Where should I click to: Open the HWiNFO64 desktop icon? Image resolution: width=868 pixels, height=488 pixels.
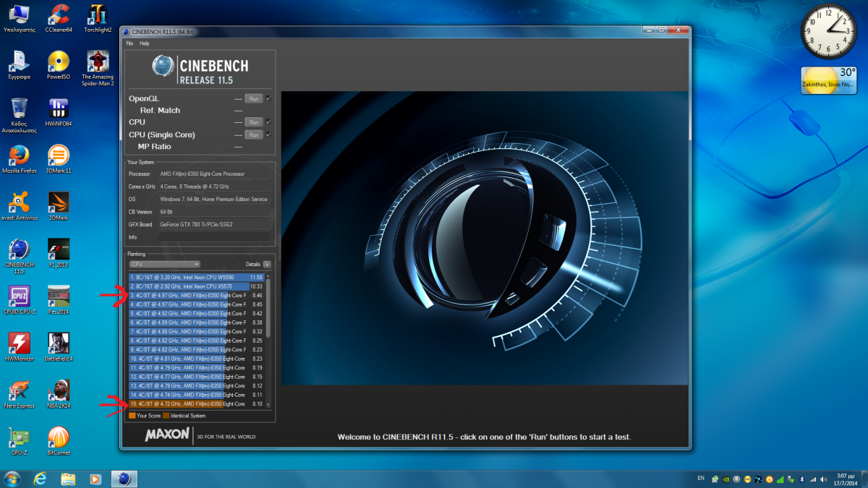[59, 113]
